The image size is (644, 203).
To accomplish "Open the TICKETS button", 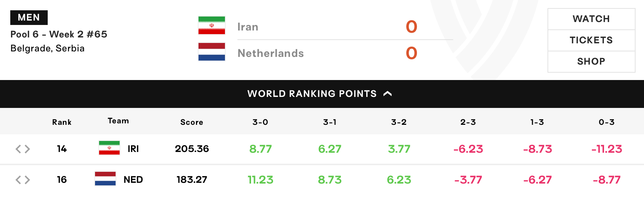I will (591, 40).
